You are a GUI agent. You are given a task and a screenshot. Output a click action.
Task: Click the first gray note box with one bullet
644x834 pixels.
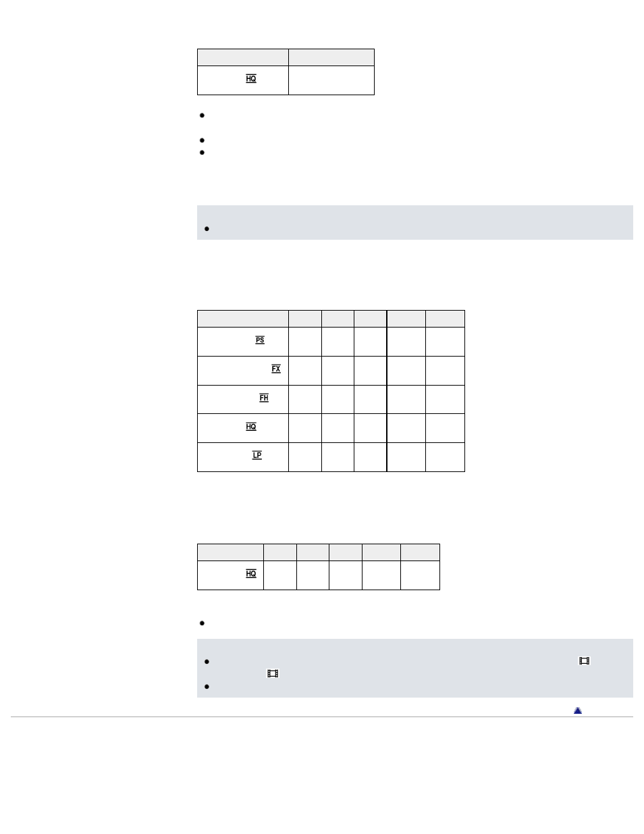[415, 222]
